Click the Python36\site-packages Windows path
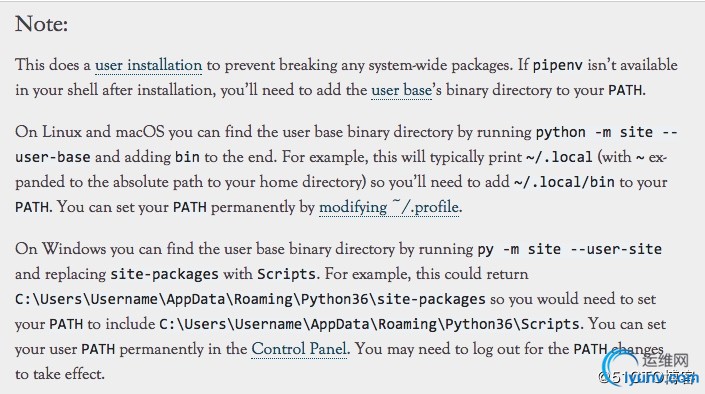This screenshot has height=394, width=705. pos(250,299)
